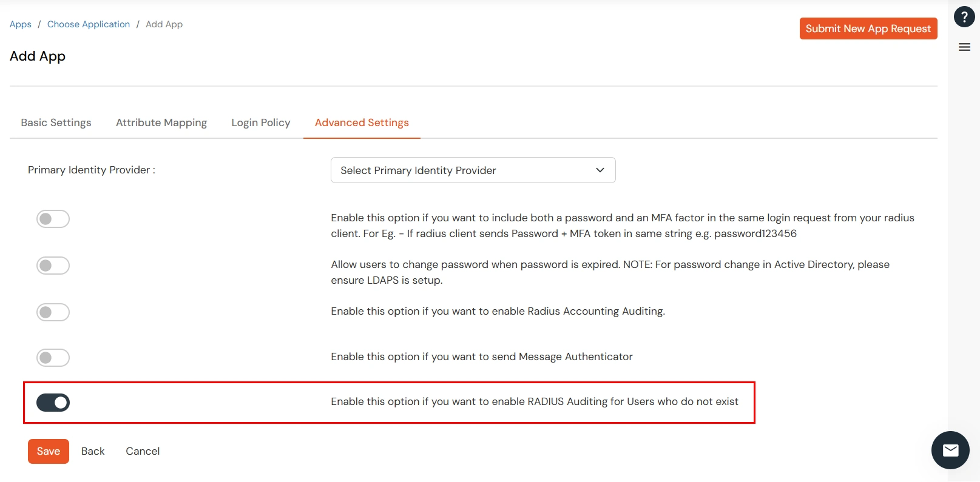The image size is (980, 482).
Task: Enable Radius Accounting Auditing toggle
Action: click(53, 312)
